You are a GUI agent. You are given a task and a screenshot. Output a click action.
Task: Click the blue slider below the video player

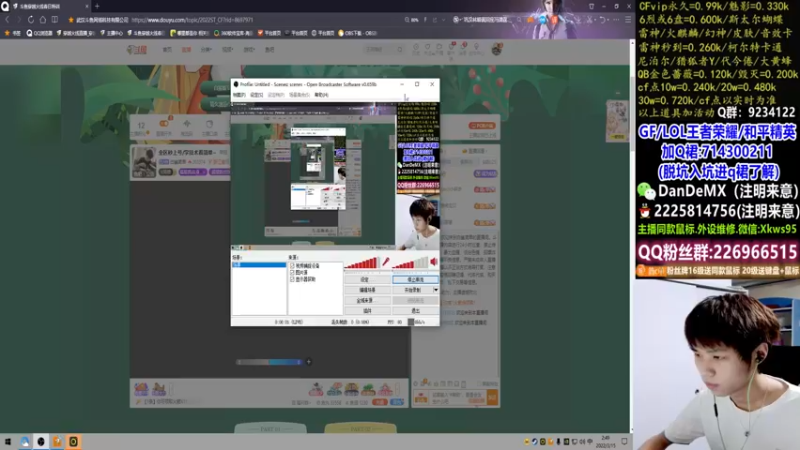point(285,362)
